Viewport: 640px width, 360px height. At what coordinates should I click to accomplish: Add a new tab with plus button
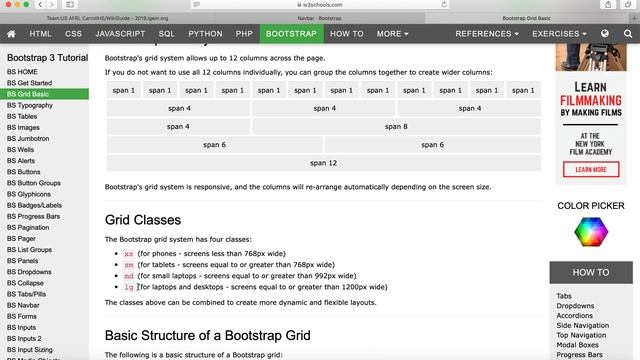click(634, 18)
